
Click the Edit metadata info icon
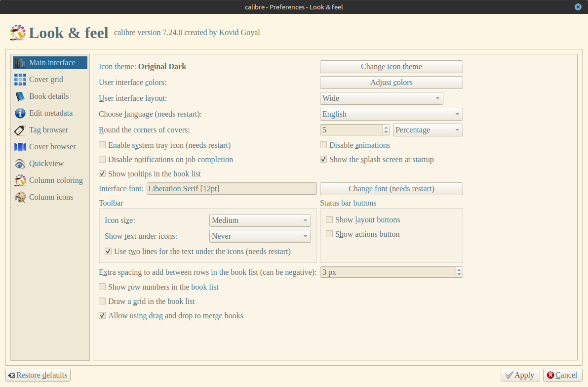(x=20, y=113)
